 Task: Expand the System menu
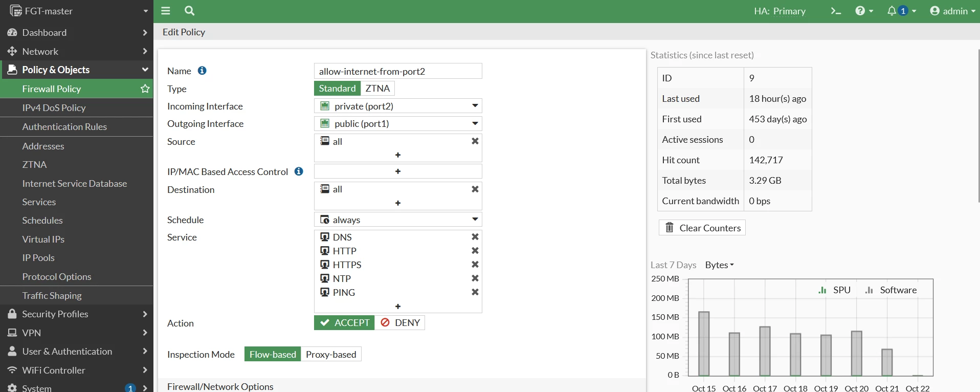click(77, 387)
